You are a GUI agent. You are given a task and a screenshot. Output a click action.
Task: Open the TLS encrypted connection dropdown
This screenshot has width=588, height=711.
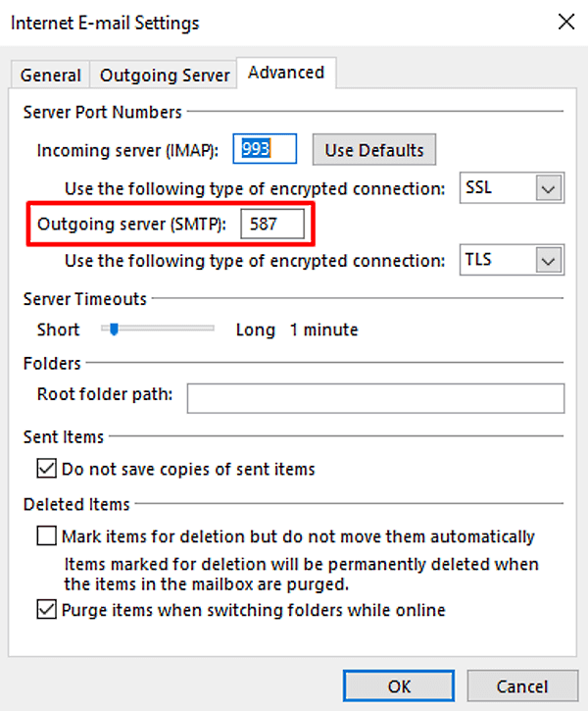[548, 261]
